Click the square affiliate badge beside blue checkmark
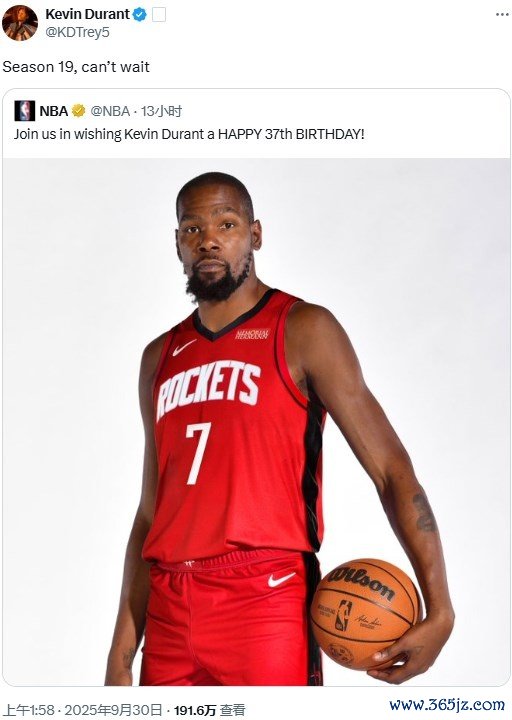 click(158, 15)
